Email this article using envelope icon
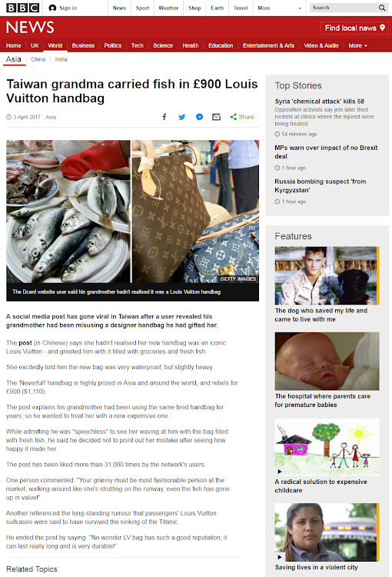This screenshot has height=577, width=392. 216,117
